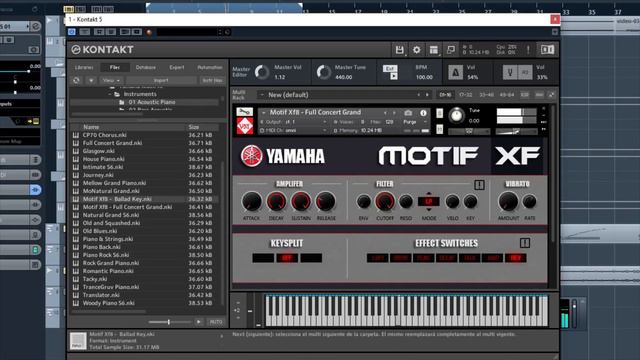Toggle the first Keysplit switch
This screenshot has width=640, height=360.
tap(263, 258)
